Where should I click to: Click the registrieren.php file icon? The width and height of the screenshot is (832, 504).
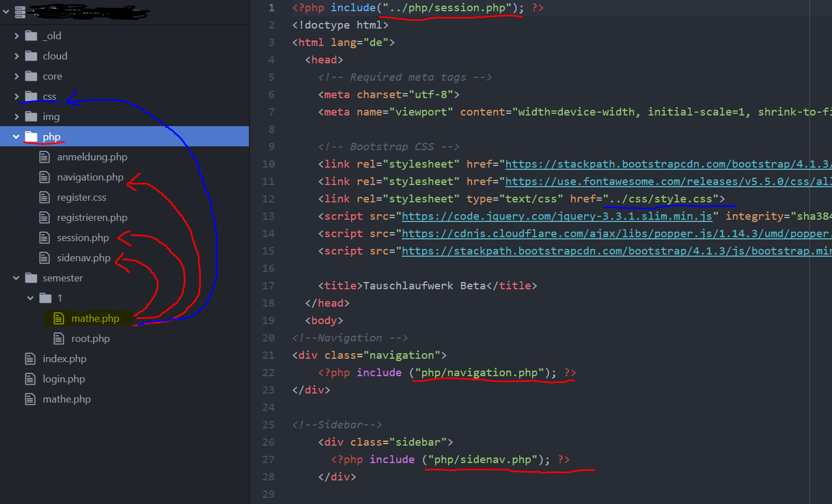click(45, 218)
